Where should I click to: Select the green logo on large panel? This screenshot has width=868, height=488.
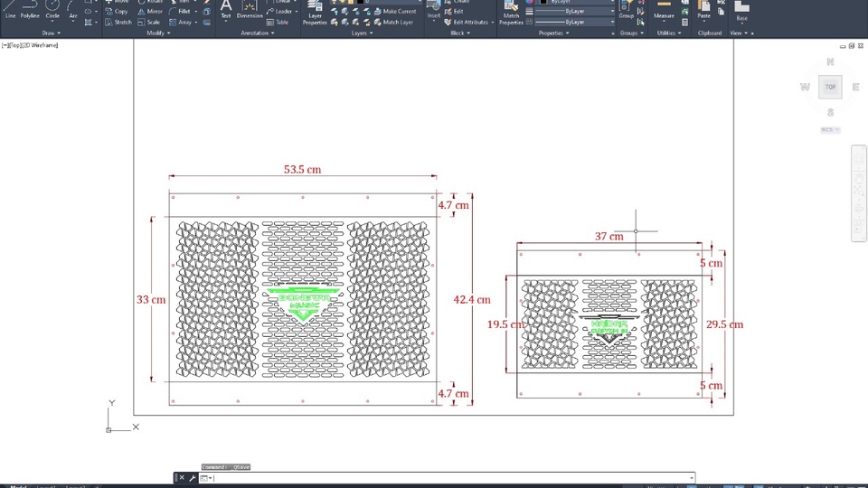point(303,304)
